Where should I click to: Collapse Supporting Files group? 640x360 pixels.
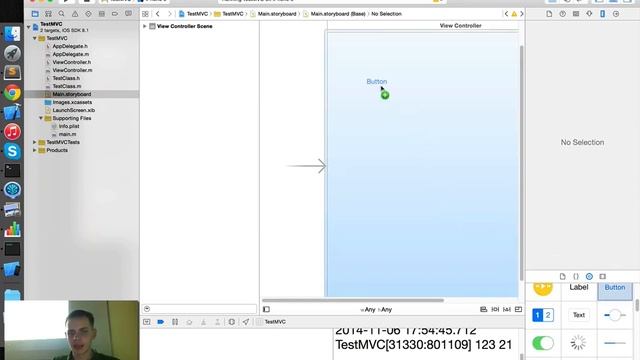point(41,118)
